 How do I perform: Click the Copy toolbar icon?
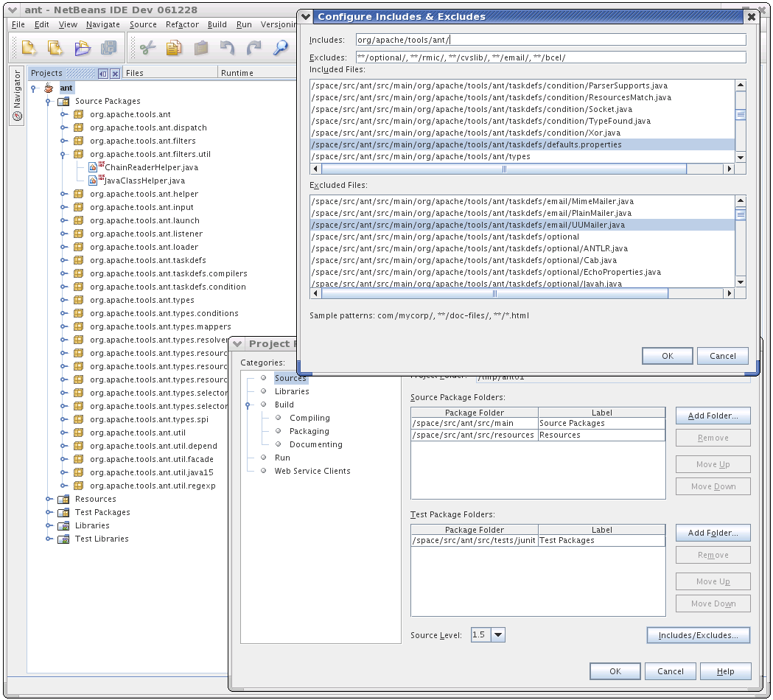(x=173, y=48)
